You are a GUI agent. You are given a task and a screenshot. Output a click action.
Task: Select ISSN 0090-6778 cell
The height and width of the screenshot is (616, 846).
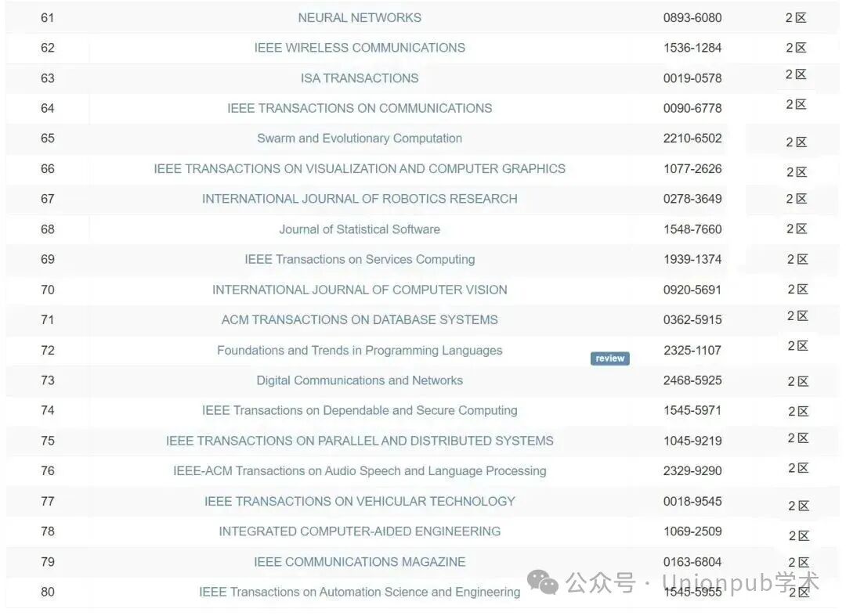(x=692, y=108)
